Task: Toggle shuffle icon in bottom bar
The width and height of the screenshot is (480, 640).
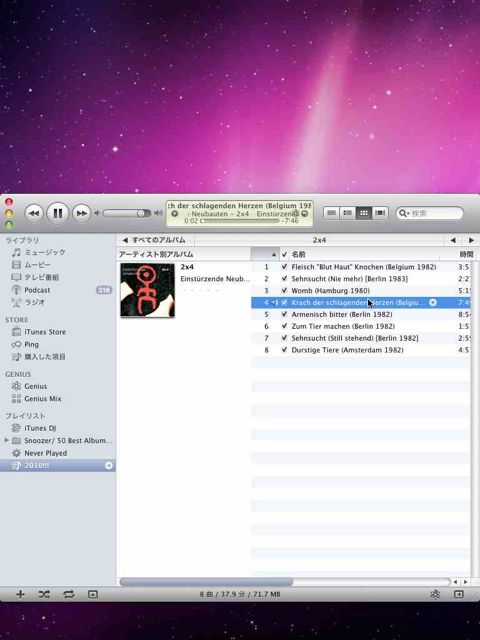Action: click(x=44, y=594)
